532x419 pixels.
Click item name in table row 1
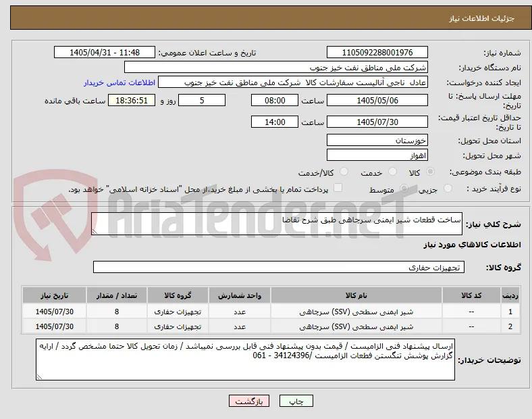[356, 312]
